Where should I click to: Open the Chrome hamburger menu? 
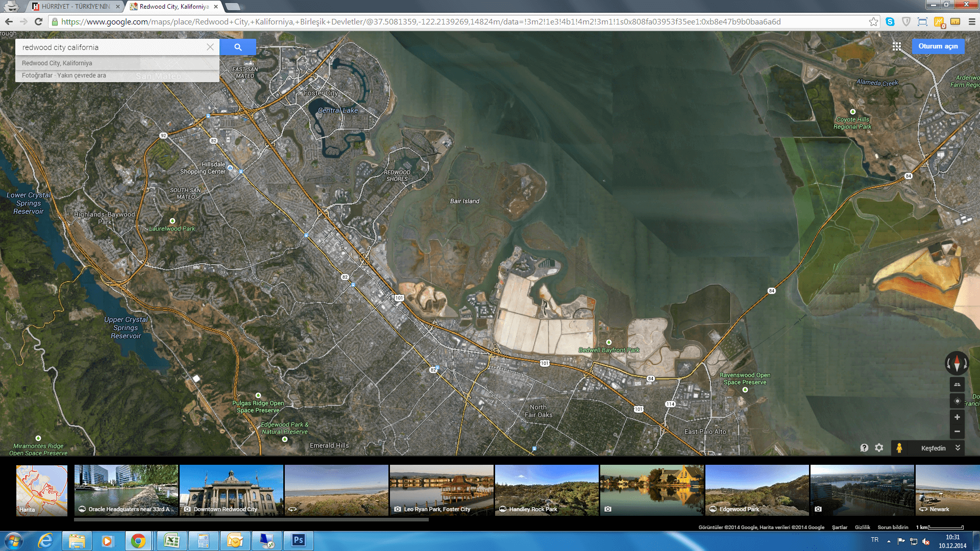coord(971,21)
